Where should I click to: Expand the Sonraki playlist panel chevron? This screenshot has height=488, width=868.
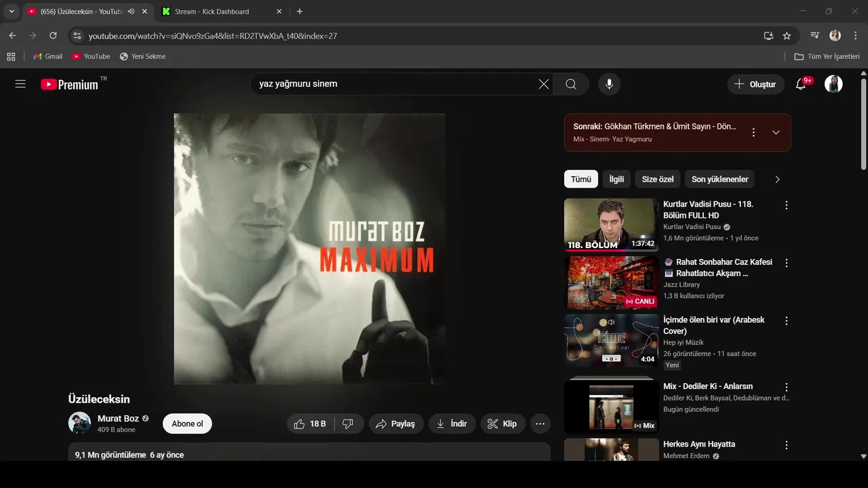[776, 132]
